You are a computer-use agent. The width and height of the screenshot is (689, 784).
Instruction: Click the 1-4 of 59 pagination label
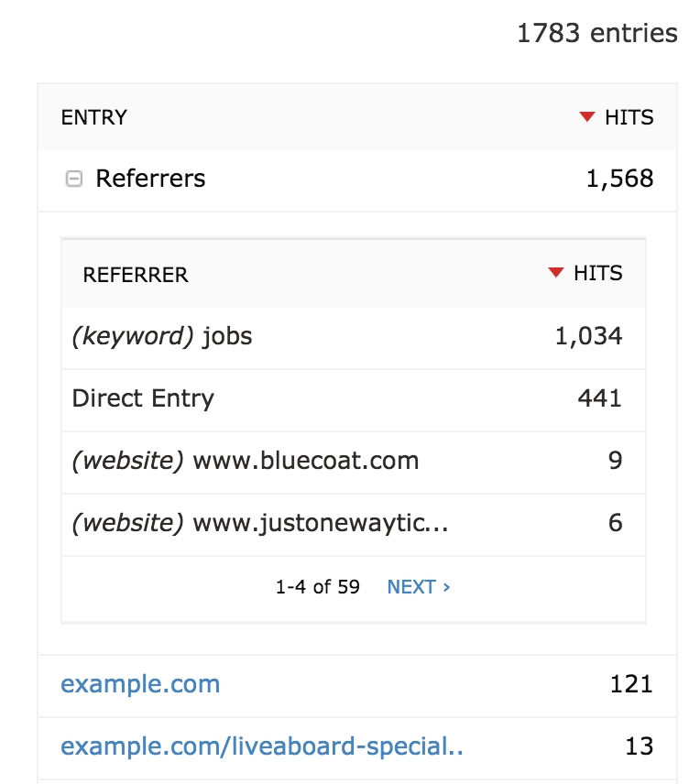(317, 587)
